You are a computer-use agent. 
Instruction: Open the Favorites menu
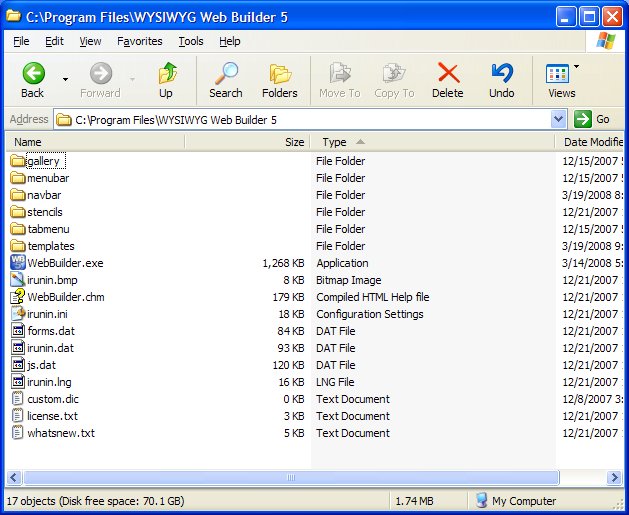pos(140,41)
